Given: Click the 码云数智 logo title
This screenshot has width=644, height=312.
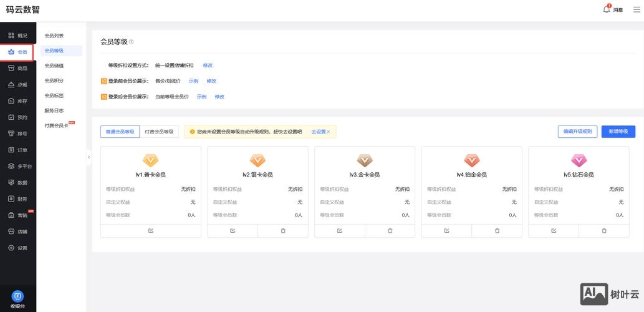Looking at the screenshot, I should [x=23, y=10].
